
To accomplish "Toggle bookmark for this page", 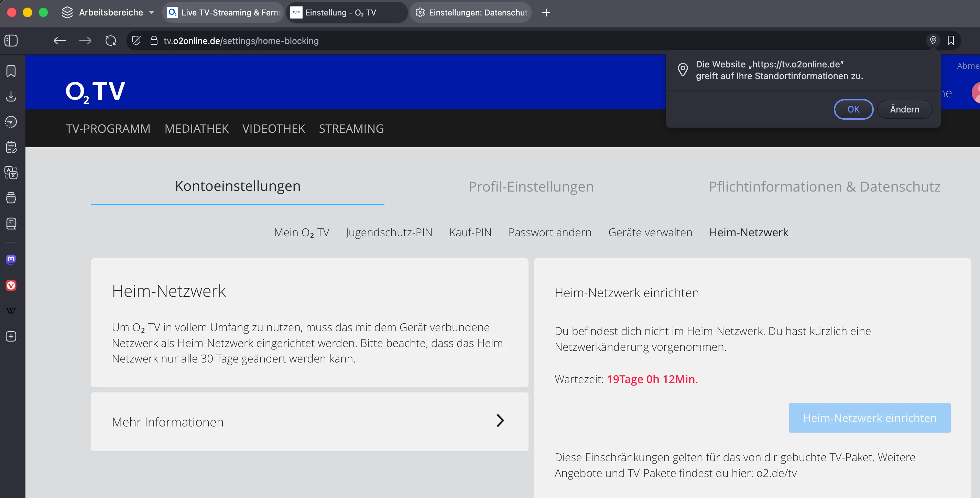I will click(951, 40).
